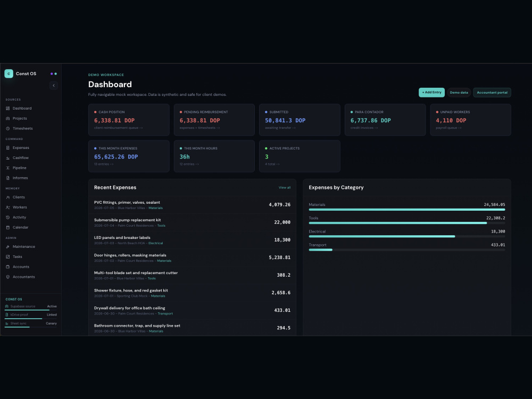Open the Accounts sidebar icon
The image size is (532, 399).
point(8,267)
